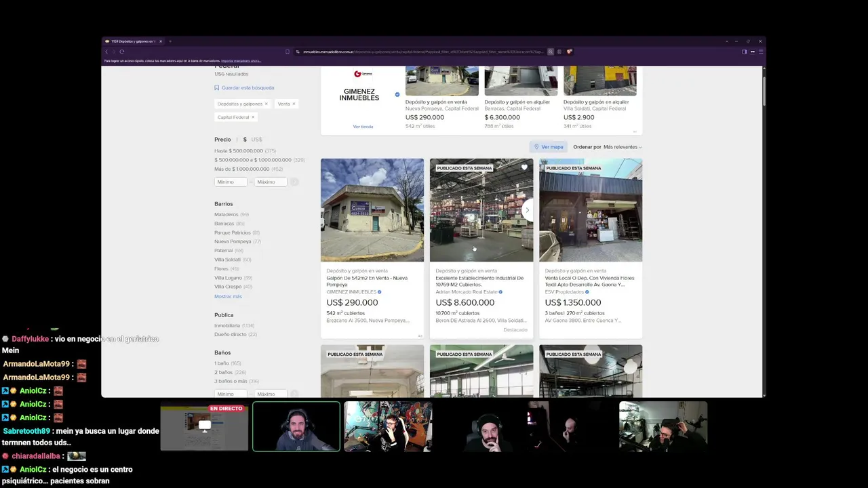Open Excelente Establecimiento Industrial listing title
868x488 pixels.
[479, 281]
